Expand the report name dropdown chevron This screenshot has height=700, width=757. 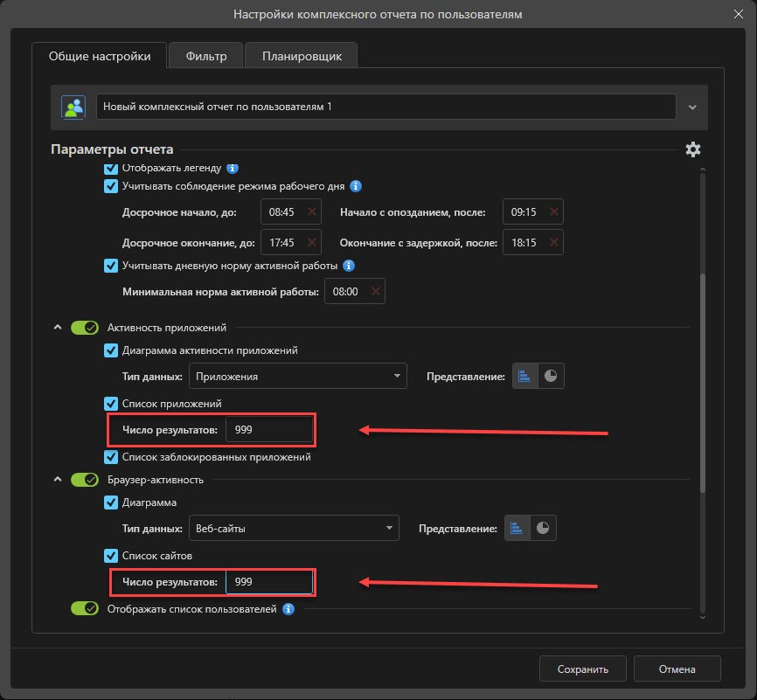click(x=692, y=107)
